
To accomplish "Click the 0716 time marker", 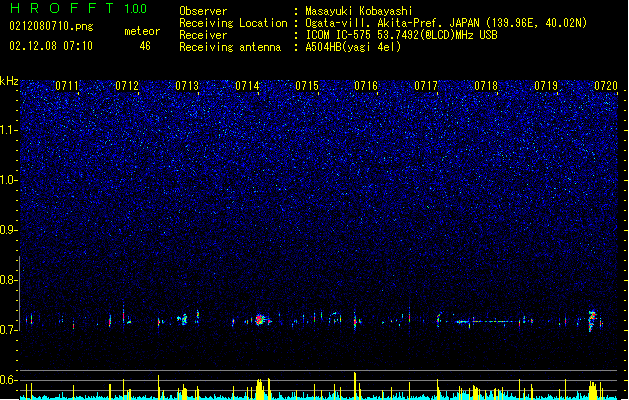I will click(x=366, y=86).
